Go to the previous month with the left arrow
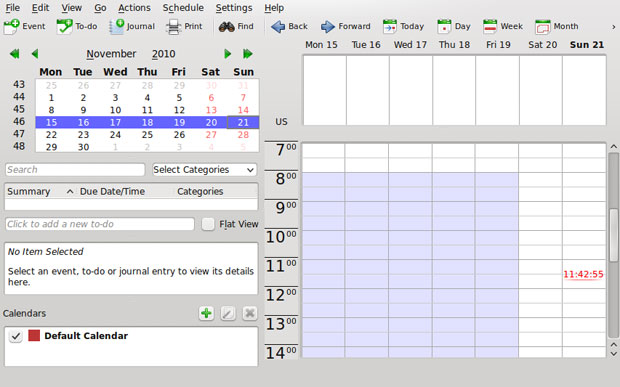This screenshot has width=620, height=387. (35, 54)
